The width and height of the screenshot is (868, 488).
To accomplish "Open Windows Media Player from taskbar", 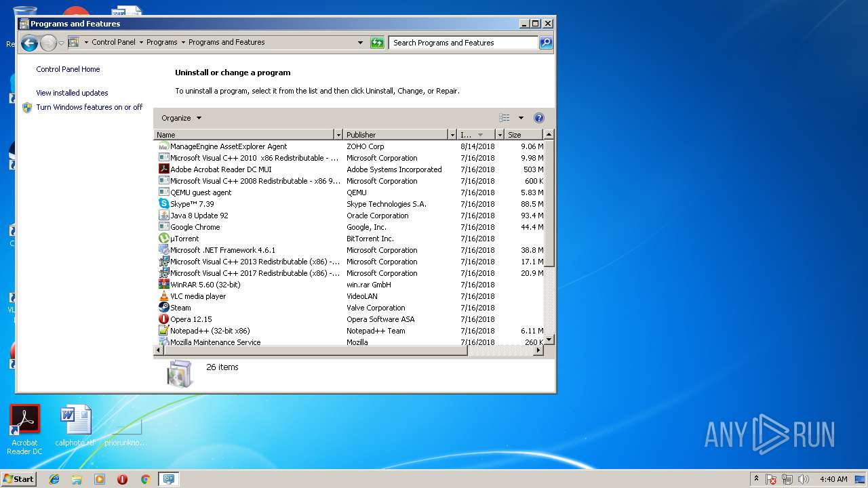I will pos(100,479).
